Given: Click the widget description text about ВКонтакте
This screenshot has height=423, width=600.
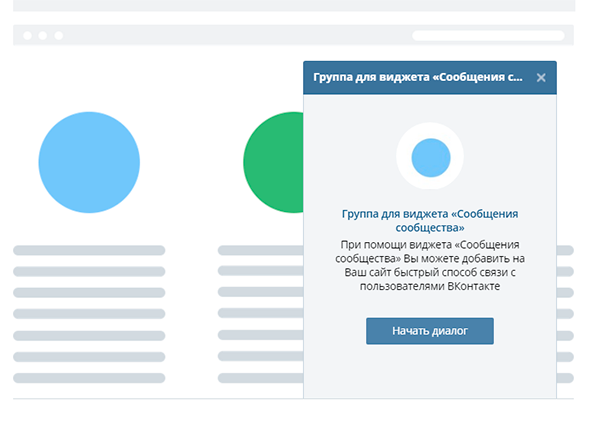Looking at the screenshot, I should click(x=430, y=266).
